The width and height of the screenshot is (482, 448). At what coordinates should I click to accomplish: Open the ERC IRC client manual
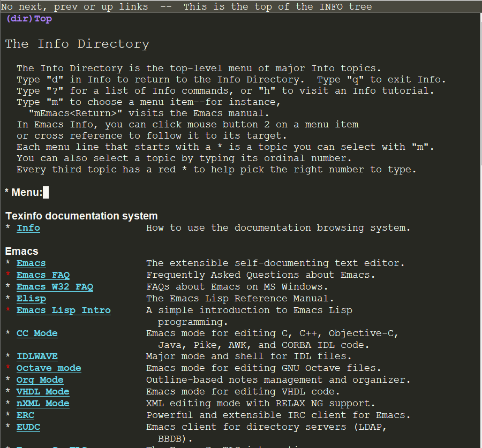pos(25,415)
